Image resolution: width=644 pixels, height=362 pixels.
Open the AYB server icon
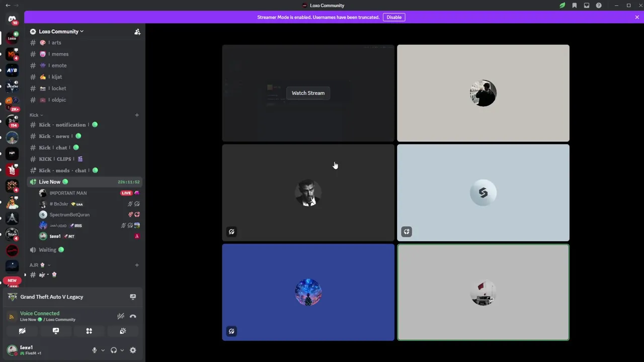(12, 70)
